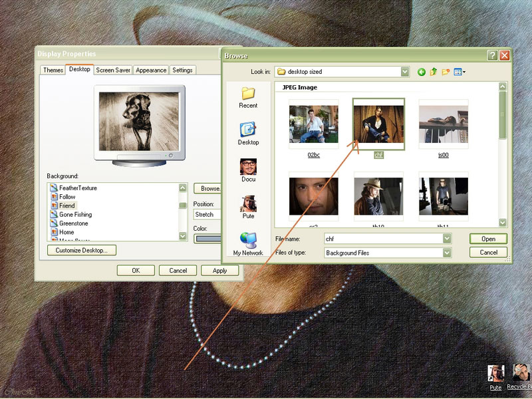532x399 pixels.
Task: Choose Gone Fishing in background list
Action: point(75,215)
